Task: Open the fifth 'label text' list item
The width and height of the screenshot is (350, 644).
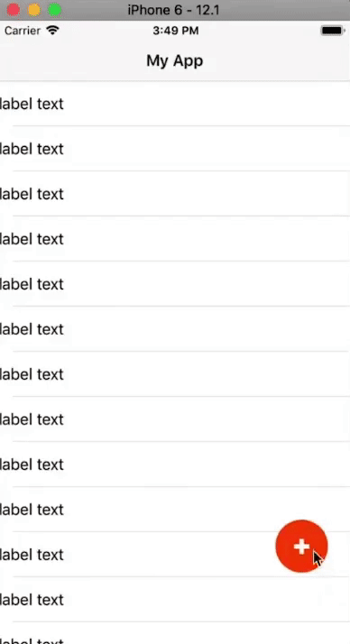Action: pyautogui.click(x=175, y=284)
